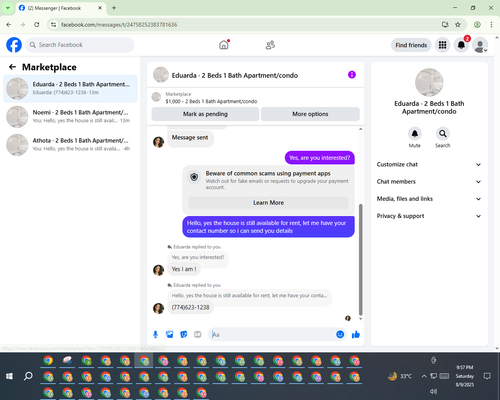Send a thumbs-up like
Image resolution: width=500 pixels, height=400 pixels.
tap(356, 334)
